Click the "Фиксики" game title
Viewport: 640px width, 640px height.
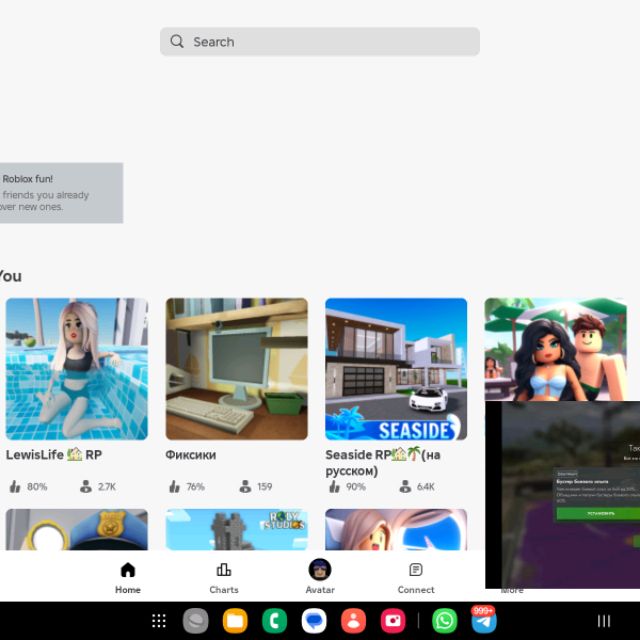click(191, 455)
